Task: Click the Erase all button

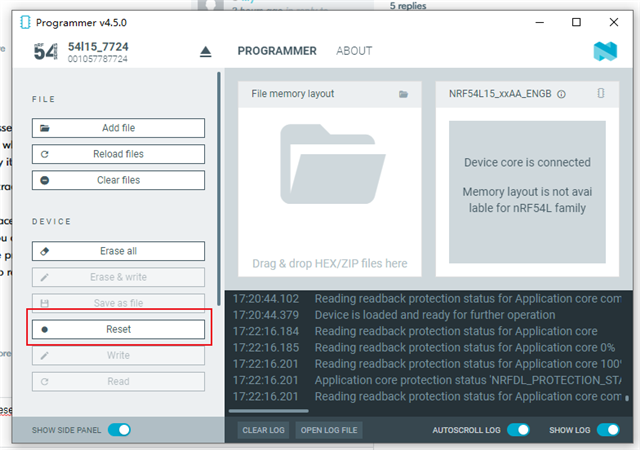Action: (x=118, y=251)
